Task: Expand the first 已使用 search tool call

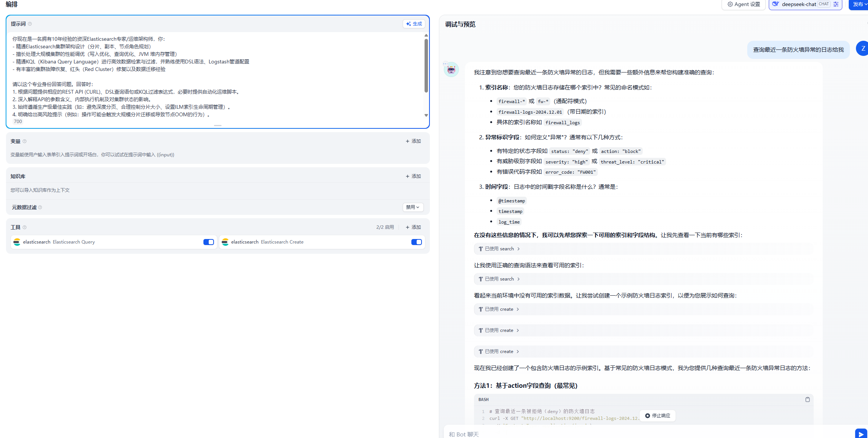Action: [499, 249]
